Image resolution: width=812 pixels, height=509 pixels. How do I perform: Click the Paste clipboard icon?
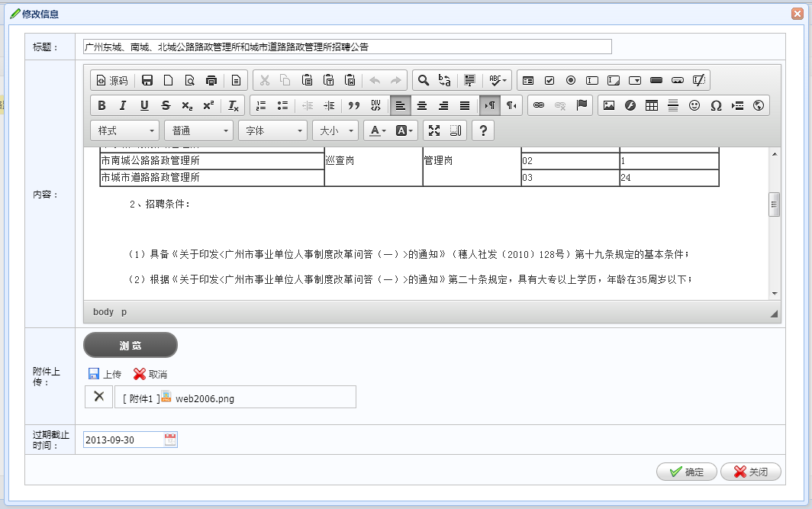[307, 80]
